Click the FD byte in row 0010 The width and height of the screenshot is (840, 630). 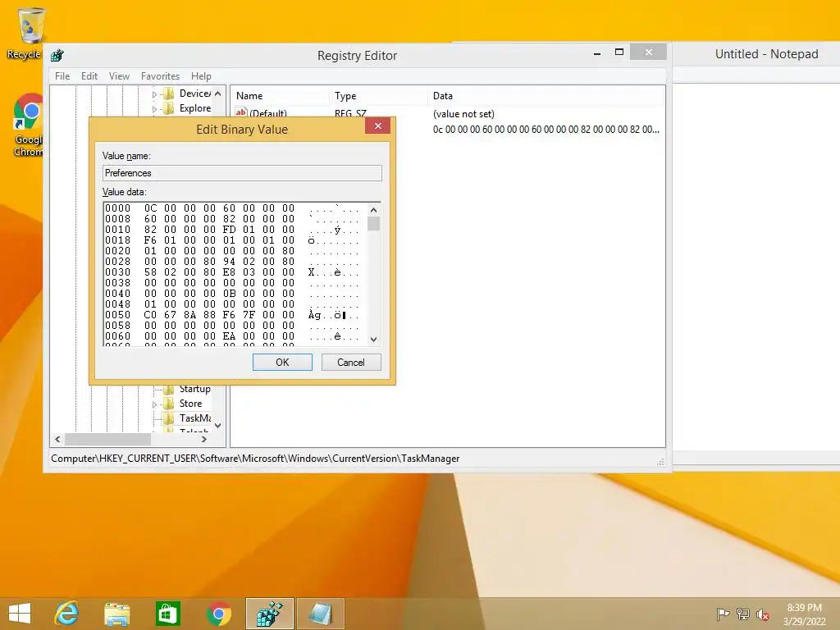[230, 230]
